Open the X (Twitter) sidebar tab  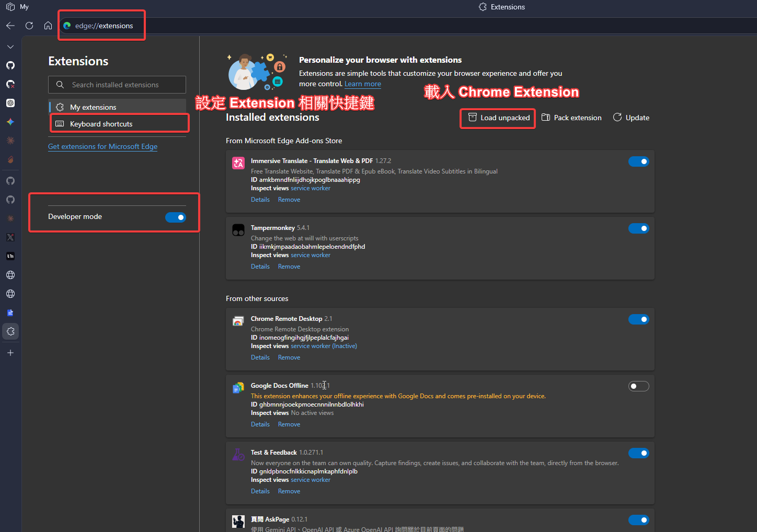[x=10, y=237]
